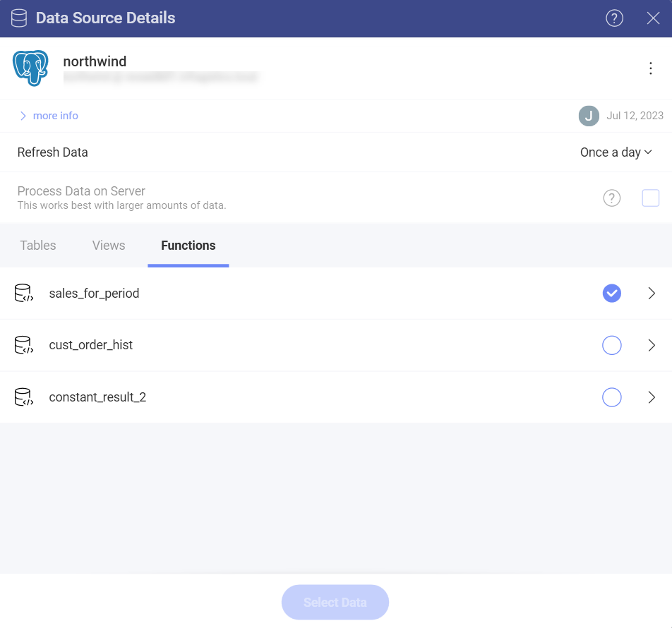Viewport: 672px width, 628px height.
Task: Expand cust_order_hist details chevron
Action: coord(652,345)
